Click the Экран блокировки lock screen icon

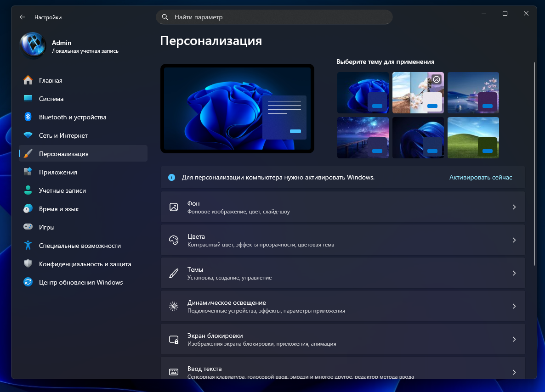[174, 339]
